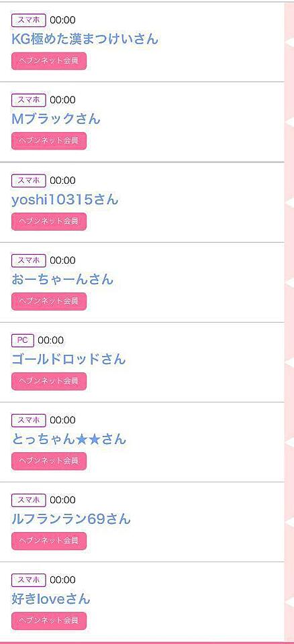
Task: Open KG極めた漢まつけいさん profile link
Action: (85, 39)
